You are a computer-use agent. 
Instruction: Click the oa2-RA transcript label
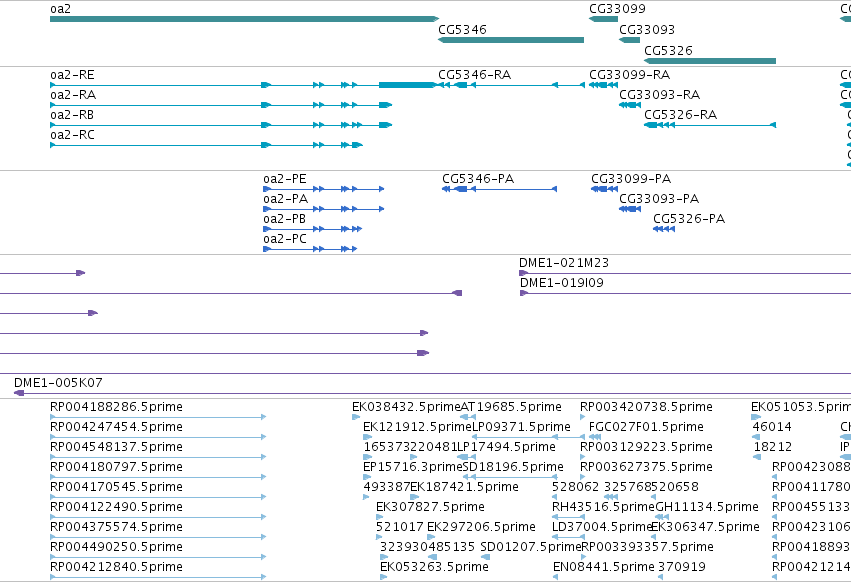click(73, 94)
